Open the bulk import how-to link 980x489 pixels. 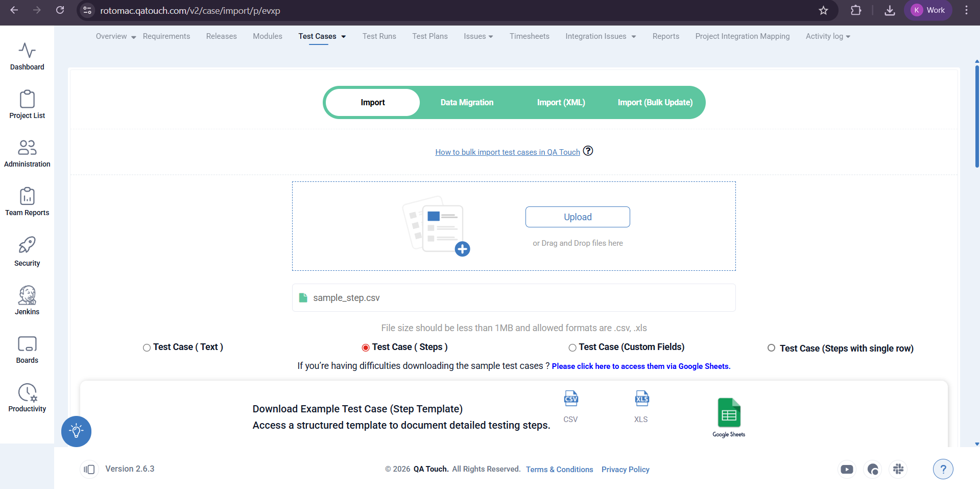click(507, 152)
